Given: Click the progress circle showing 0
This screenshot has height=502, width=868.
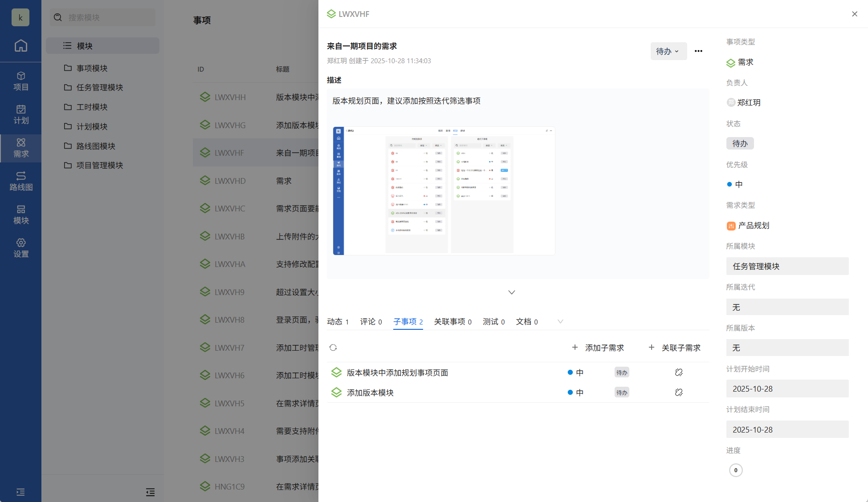Looking at the screenshot, I should click(736, 470).
